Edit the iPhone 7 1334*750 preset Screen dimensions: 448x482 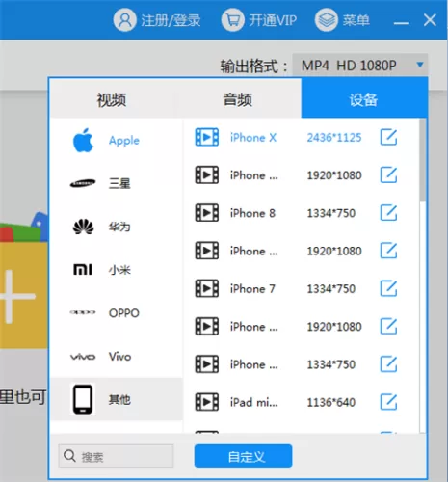click(x=388, y=288)
